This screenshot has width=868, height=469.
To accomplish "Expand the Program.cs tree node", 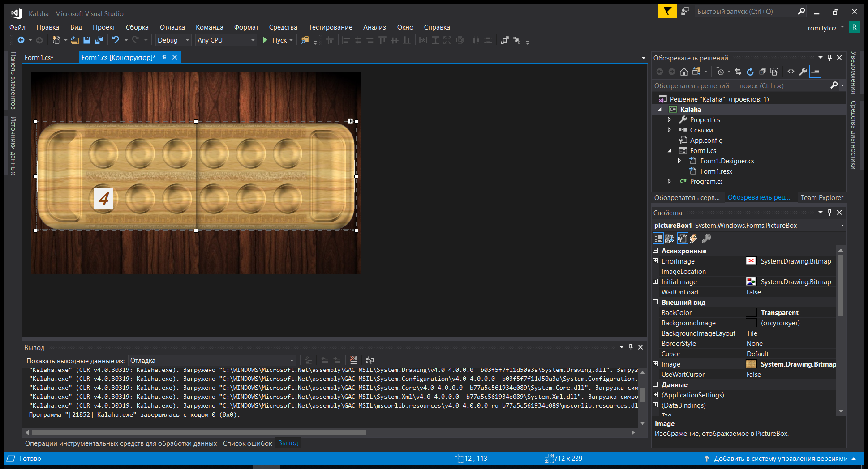I will pos(669,181).
